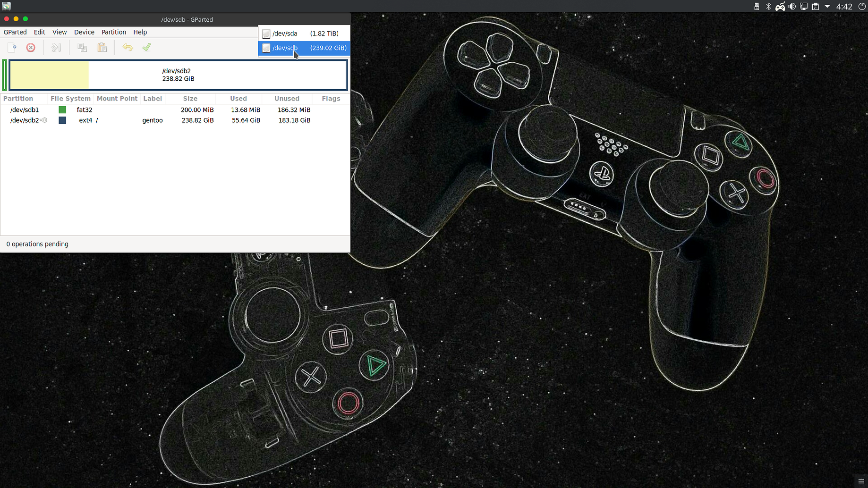Open the removable USB device tray icon
This screenshot has height=488, width=868.
pyautogui.click(x=757, y=6)
